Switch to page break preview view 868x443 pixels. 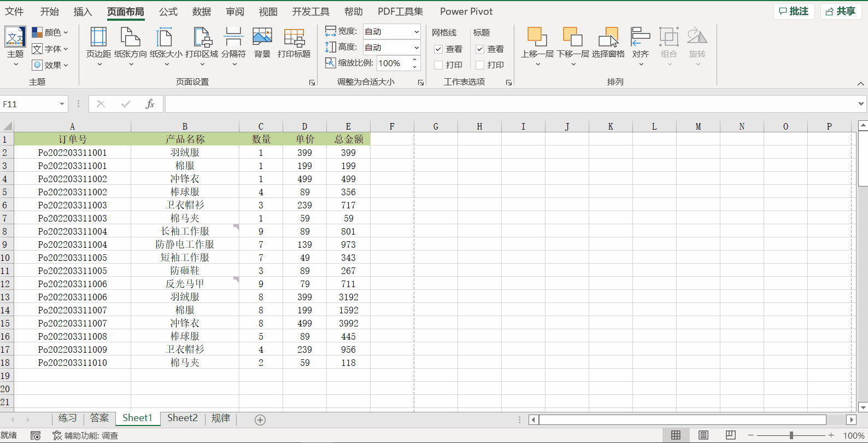coord(731,435)
